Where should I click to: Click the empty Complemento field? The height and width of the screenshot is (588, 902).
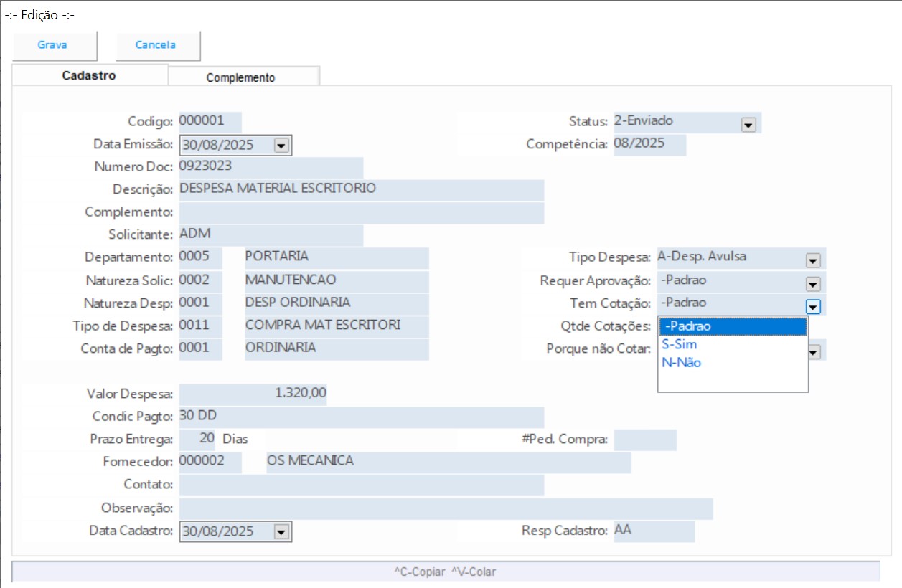(x=360, y=213)
